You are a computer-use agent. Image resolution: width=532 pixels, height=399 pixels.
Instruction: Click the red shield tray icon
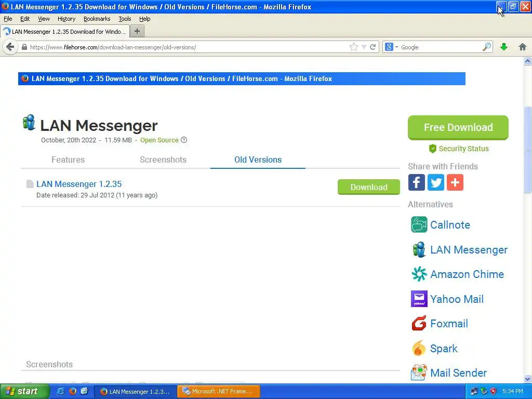coord(494,391)
